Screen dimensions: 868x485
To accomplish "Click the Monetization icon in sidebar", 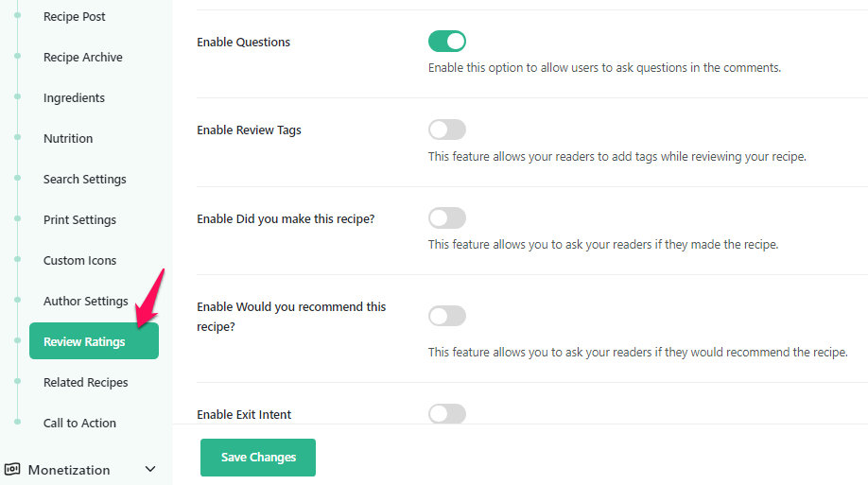I will click(13, 469).
